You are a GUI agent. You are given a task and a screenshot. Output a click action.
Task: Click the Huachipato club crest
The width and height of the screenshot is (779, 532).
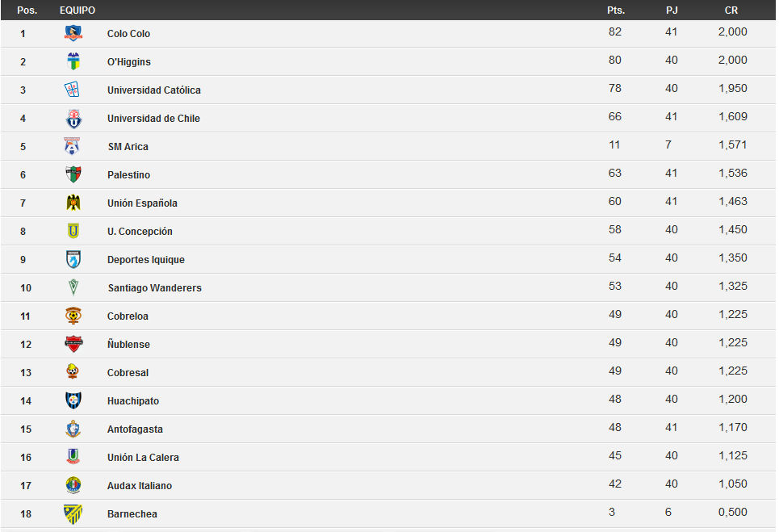click(73, 400)
